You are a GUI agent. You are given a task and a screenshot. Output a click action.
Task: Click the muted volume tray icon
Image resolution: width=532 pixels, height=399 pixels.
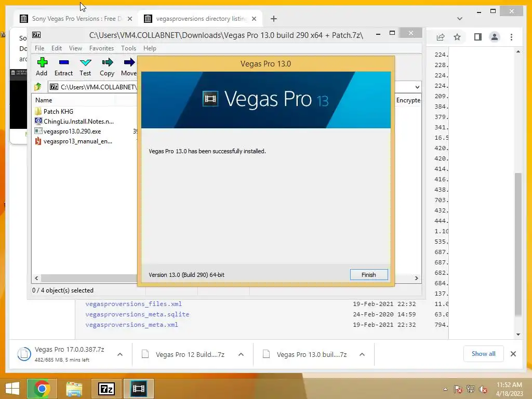[x=483, y=389]
